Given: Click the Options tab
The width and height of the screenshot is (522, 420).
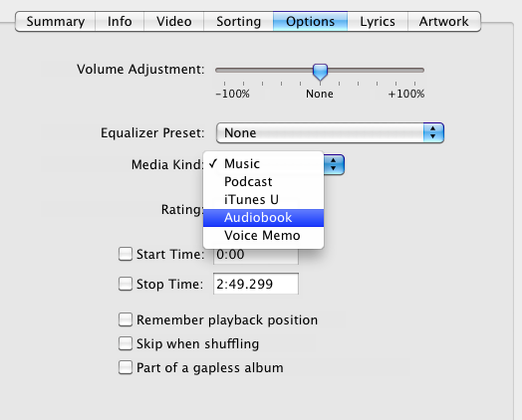Looking at the screenshot, I should [x=310, y=22].
